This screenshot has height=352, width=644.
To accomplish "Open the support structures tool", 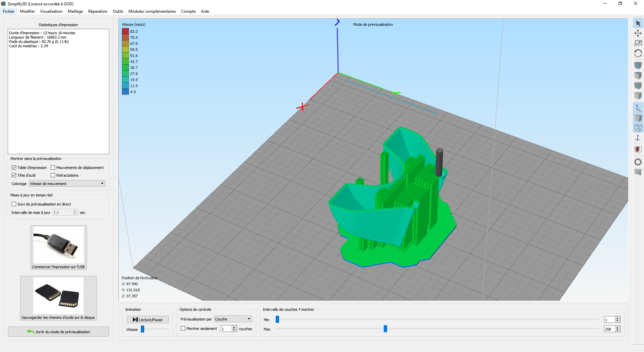I will [x=638, y=172].
